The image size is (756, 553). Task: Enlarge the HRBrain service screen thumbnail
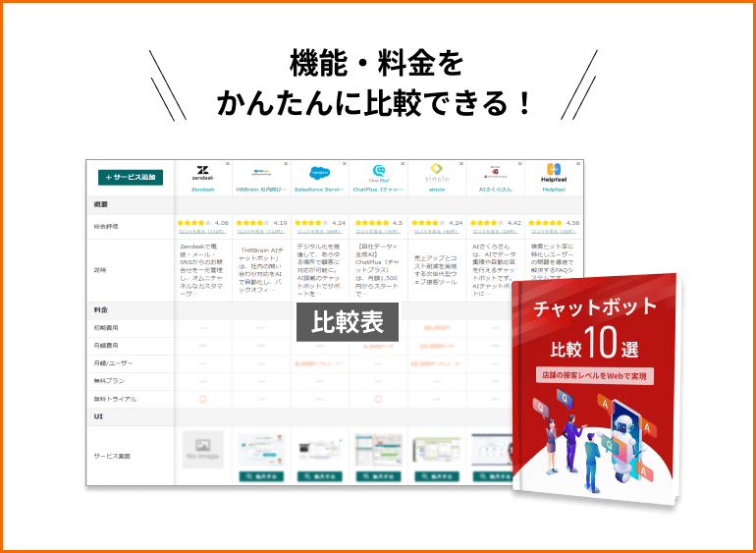point(261,476)
